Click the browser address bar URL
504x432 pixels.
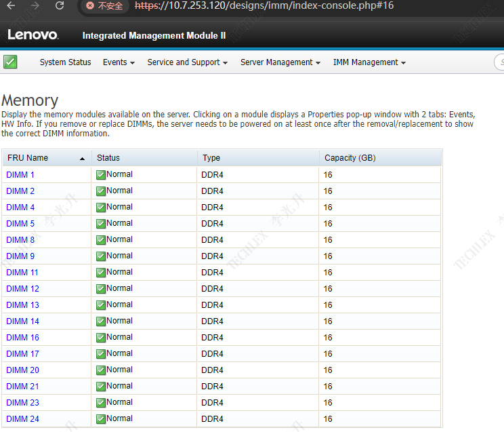264,5
